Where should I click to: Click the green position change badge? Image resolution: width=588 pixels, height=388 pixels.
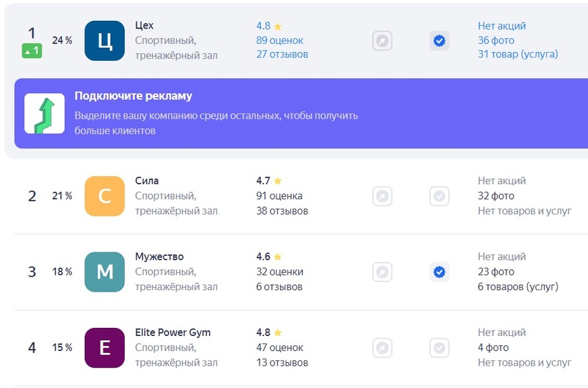(32, 51)
